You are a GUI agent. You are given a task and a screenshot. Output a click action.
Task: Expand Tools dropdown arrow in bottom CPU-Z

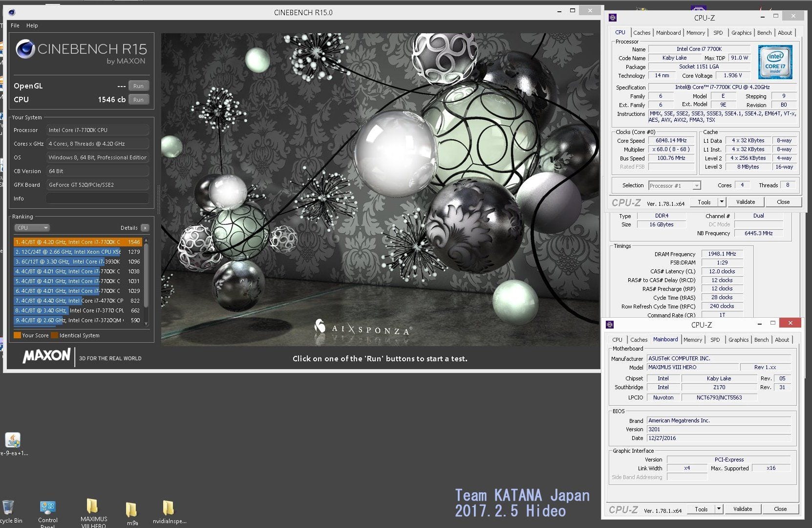coord(719,509)
